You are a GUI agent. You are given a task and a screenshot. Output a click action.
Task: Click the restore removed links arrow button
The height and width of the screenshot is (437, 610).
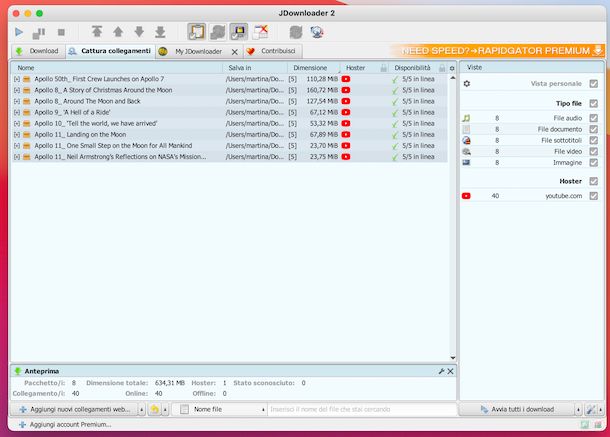[155, 409]
